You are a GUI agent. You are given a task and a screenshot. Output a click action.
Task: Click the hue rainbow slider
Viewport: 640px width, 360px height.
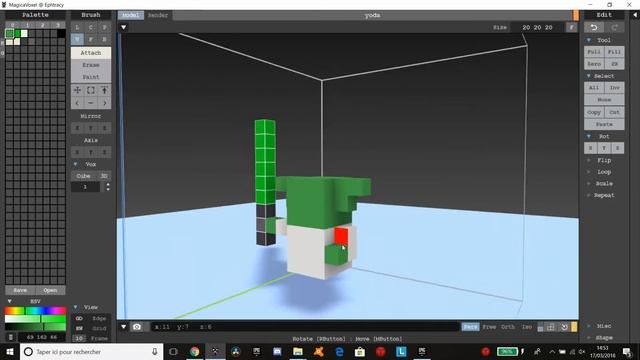coord(35,311)
